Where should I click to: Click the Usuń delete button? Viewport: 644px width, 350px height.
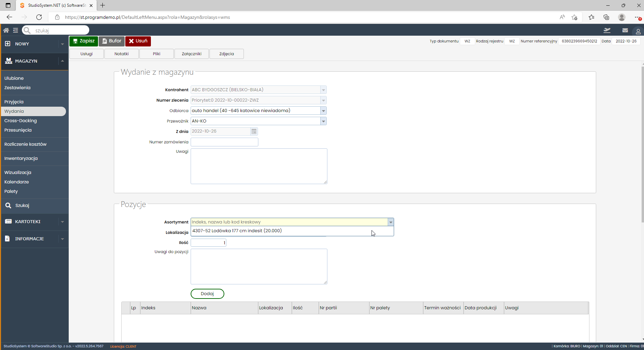(138, 41)
